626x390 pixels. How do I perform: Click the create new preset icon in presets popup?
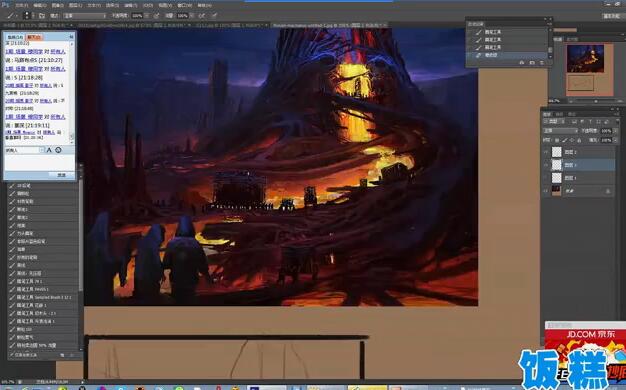(532, 63)
